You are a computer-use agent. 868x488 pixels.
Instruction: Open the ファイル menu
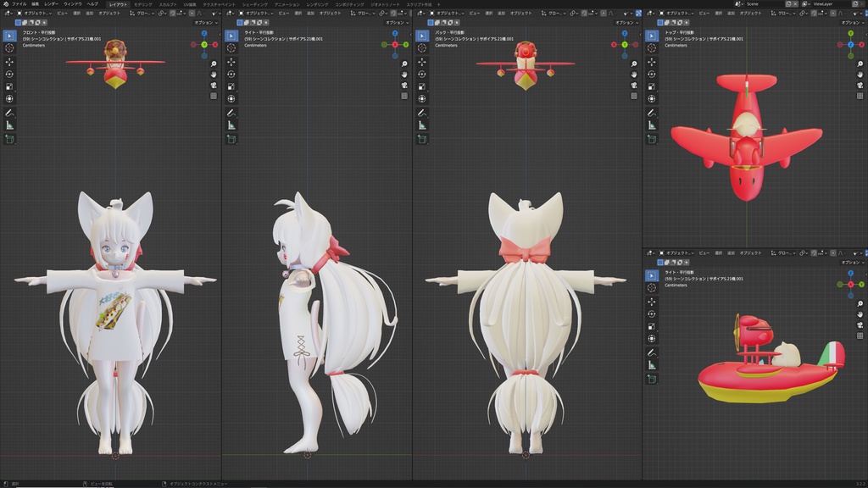point(19,4)
